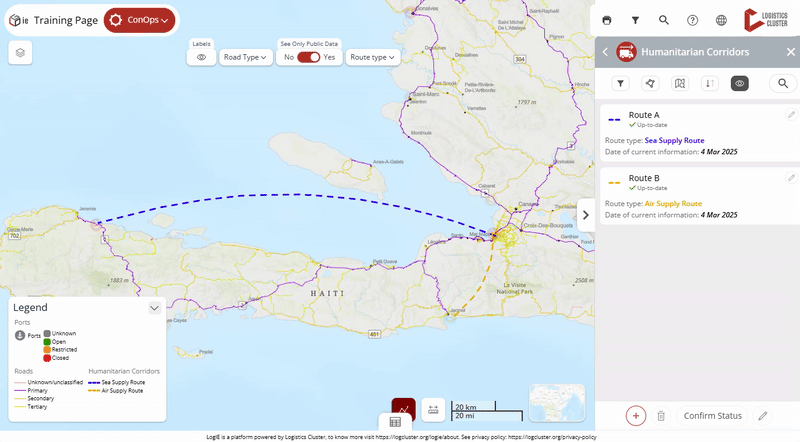The width and height of the screenshot is (800, 442).
Task: Collapse the Legend panel chevron
Action: 154,308
